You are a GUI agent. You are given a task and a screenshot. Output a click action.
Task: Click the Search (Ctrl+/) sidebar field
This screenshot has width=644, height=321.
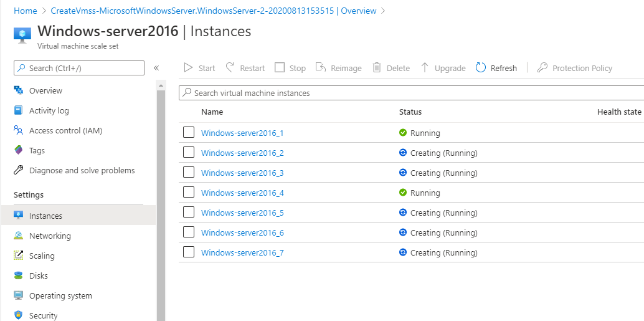click(x=79, y=68)
